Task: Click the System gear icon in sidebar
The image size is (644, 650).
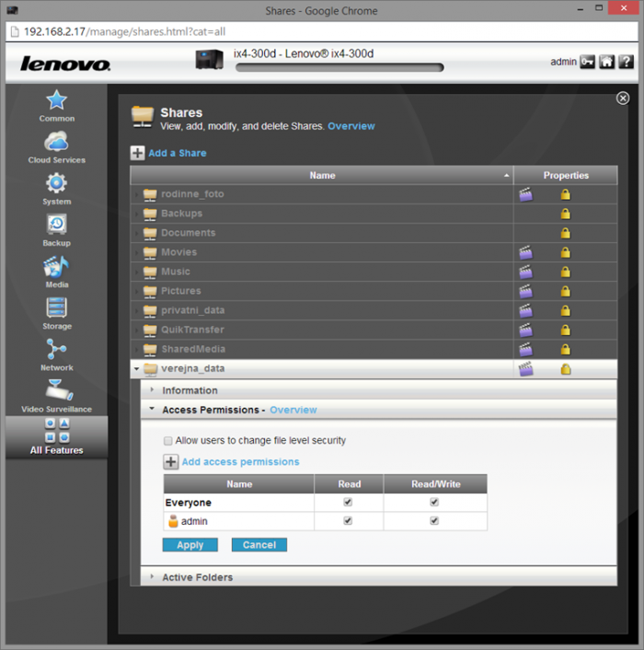Action: [56, 183]
